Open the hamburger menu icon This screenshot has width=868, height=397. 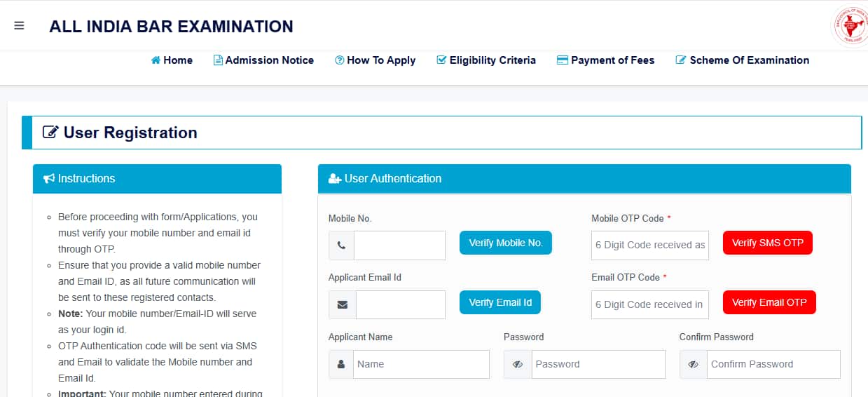point(19,26)
